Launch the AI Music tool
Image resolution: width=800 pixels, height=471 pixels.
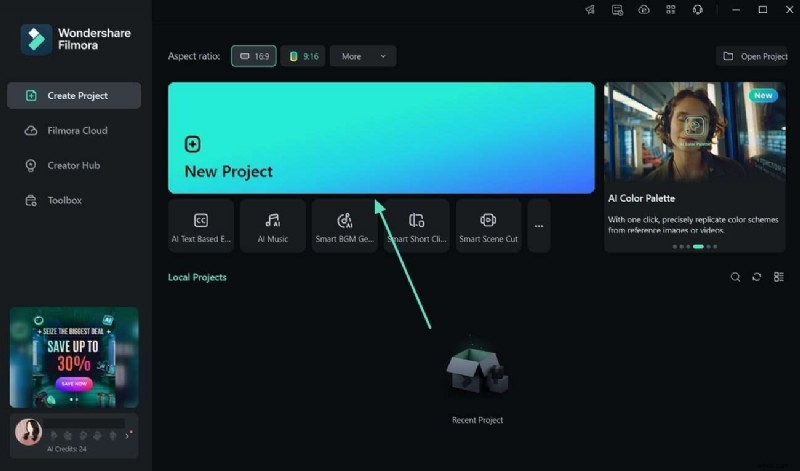273,226
